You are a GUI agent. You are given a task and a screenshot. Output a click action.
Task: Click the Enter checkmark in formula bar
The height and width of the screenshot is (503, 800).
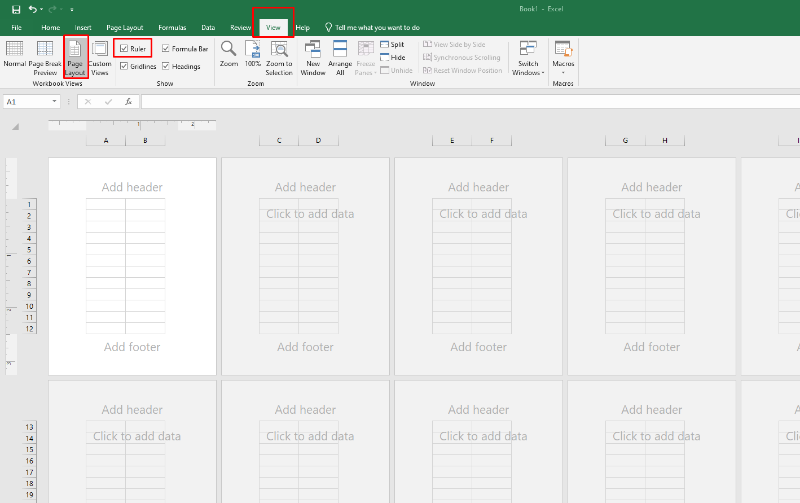(108, 102)
